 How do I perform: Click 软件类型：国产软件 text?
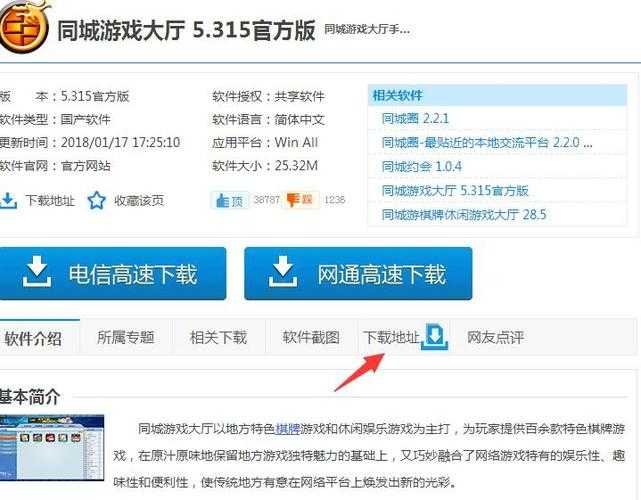[x=55, y=120]
